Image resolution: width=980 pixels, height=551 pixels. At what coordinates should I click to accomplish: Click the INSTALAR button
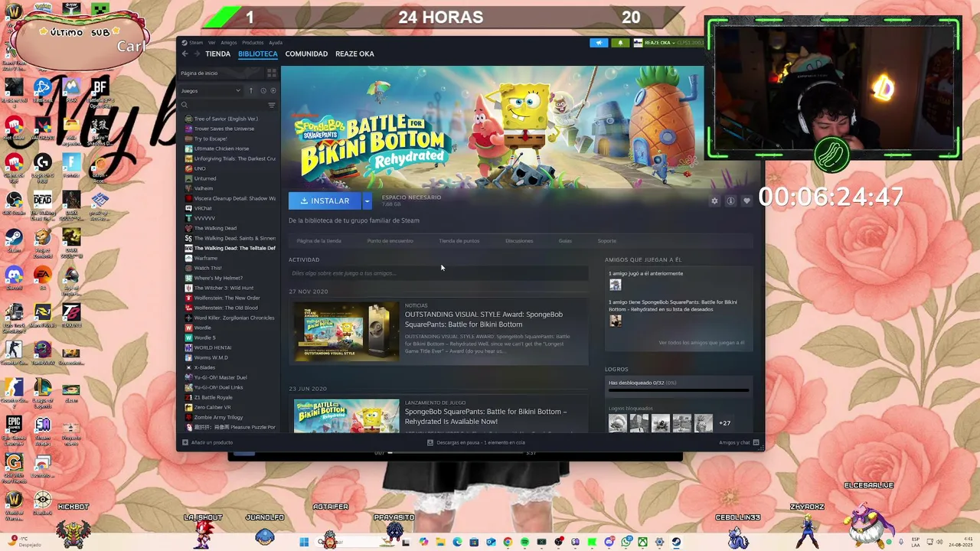point(325,201)
